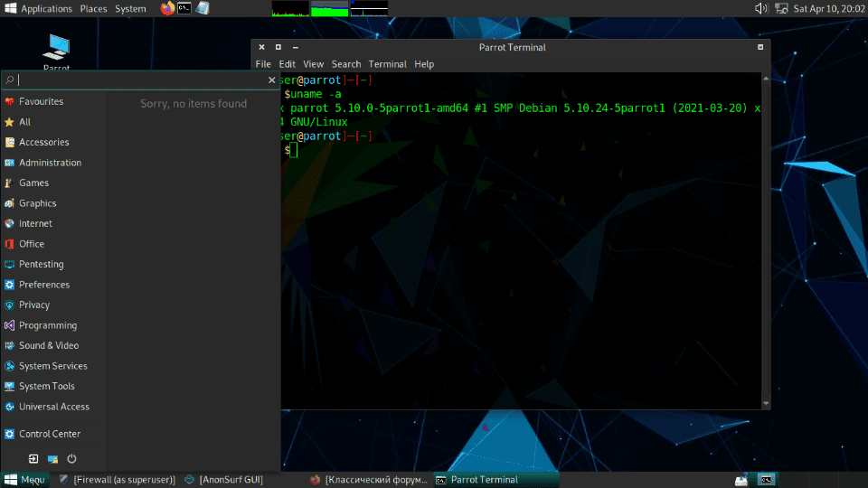Open the Search menu in Parrot Terminal
Viewport: 868px width, 488px height.
346,64
